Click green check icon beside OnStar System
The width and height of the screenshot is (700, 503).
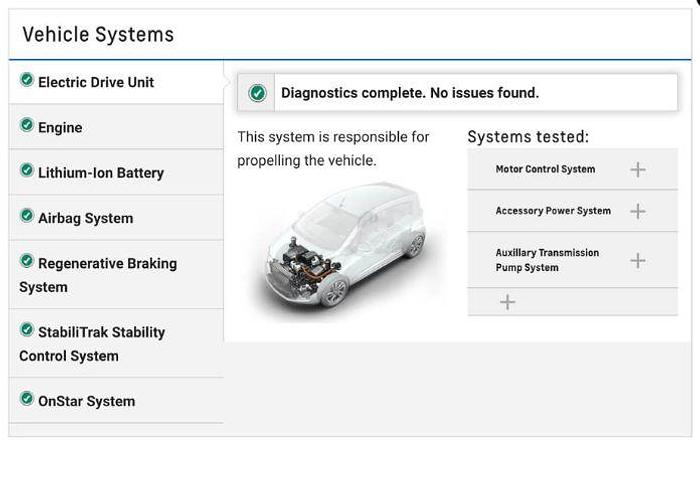point(27,399)
